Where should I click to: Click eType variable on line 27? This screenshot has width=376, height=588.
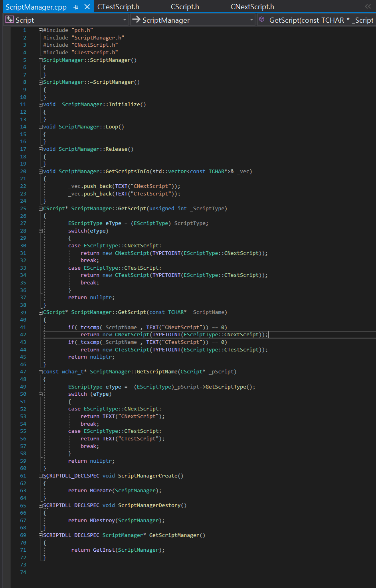point(113,223)
